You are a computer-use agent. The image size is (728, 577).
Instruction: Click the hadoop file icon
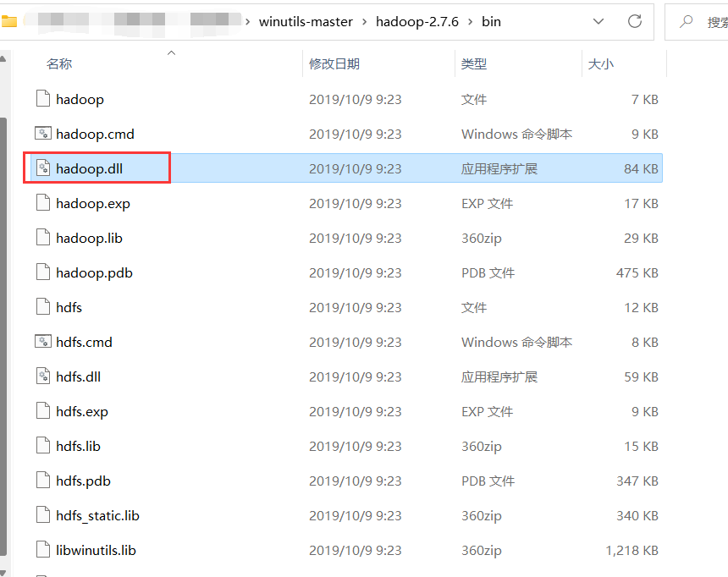[43, 99]
